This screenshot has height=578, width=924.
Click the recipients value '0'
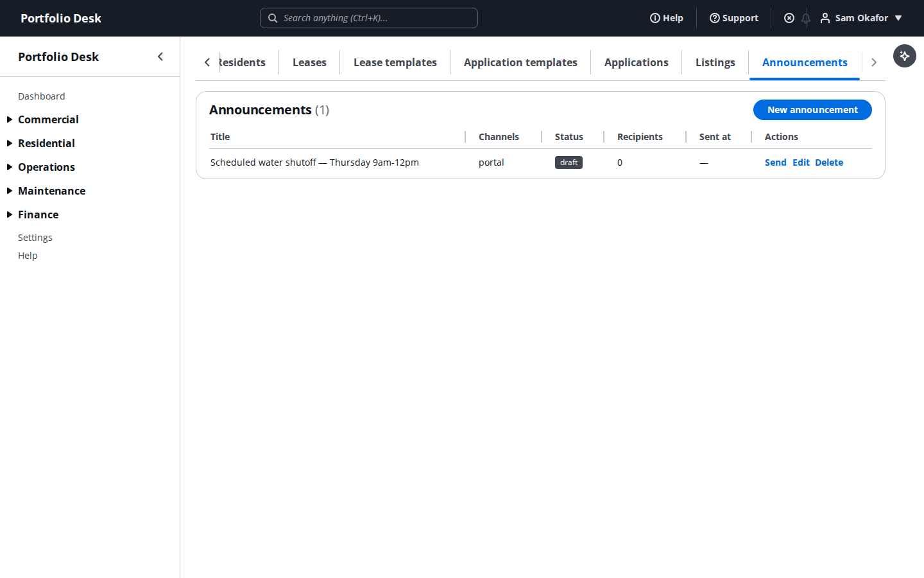point(620,162)
